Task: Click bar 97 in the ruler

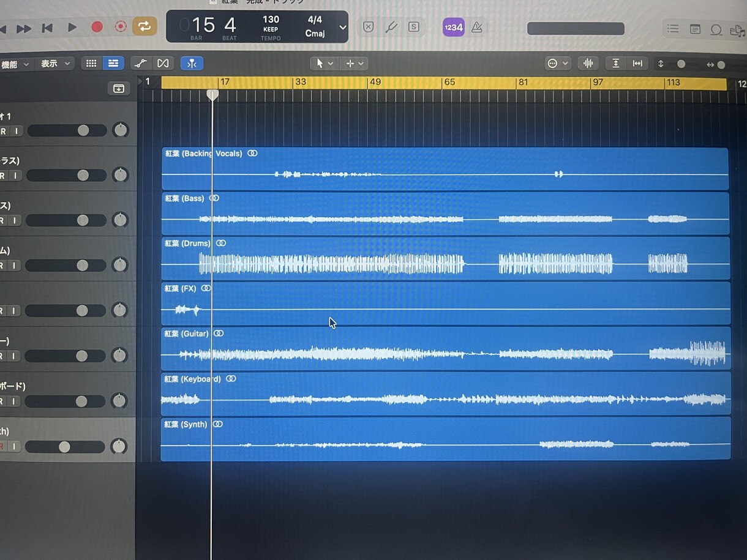Action: 598,82
